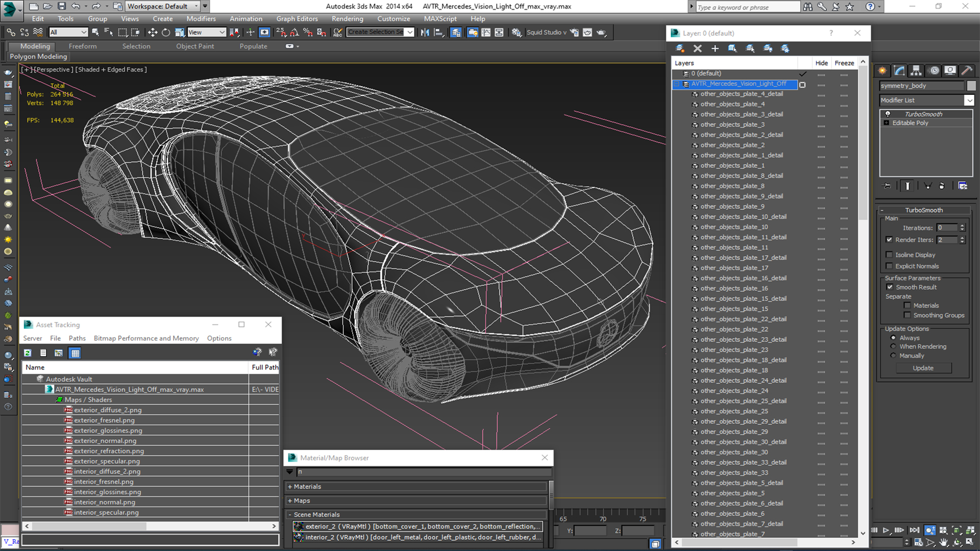The image size is (980, 551).
Task: Open the Hierarchy command panel tab
Action: [916, 70]
